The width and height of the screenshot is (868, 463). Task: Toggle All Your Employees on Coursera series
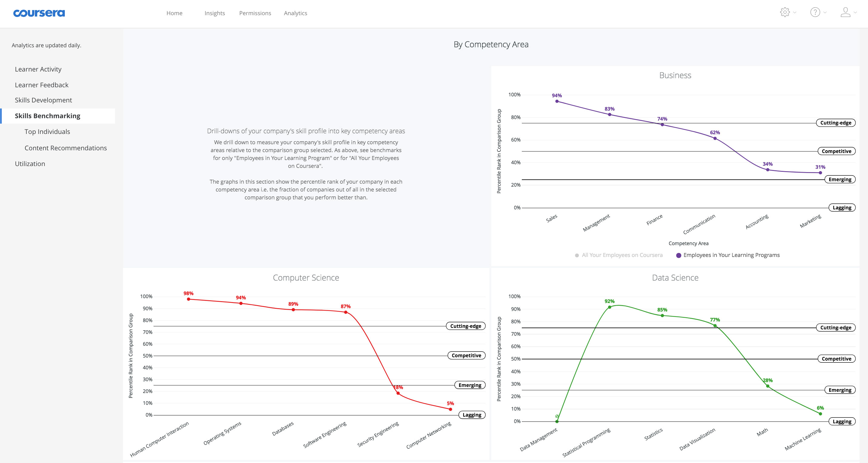tap(622, 255)
